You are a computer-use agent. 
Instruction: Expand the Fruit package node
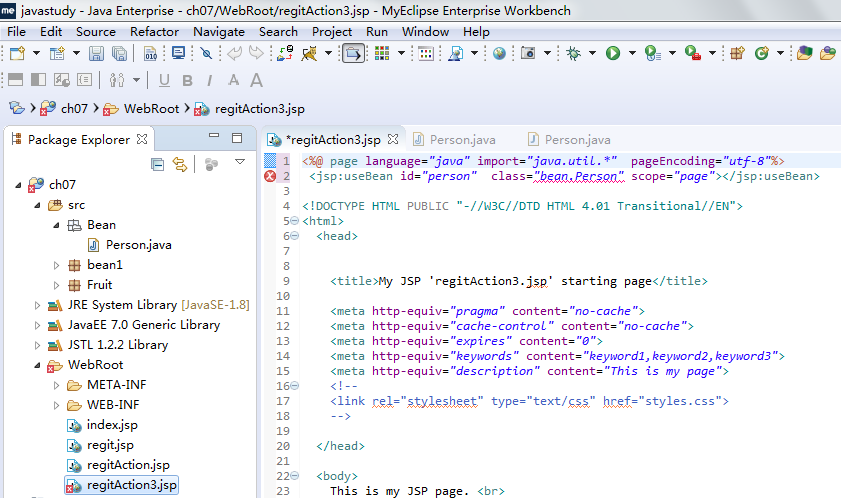pos(56,285)
